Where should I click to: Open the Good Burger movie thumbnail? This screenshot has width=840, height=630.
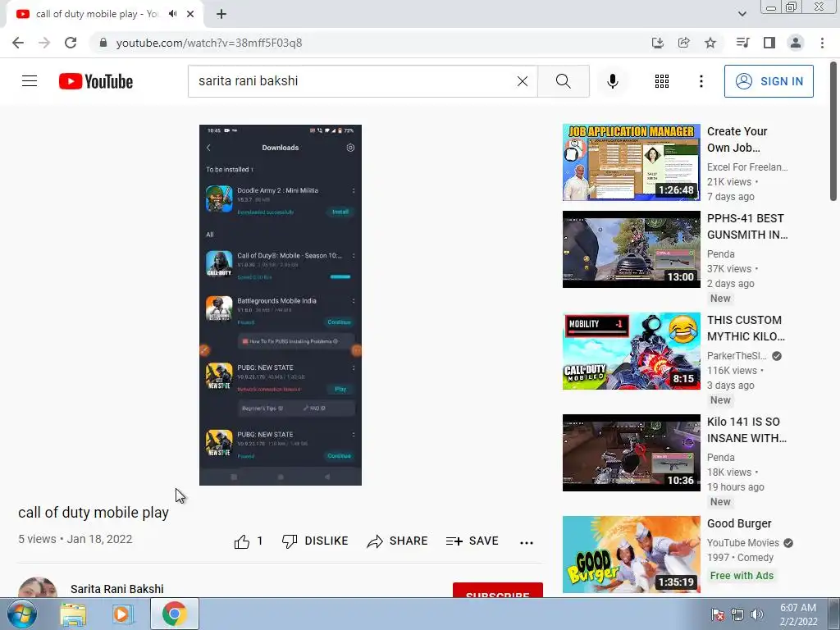(631, 555)
